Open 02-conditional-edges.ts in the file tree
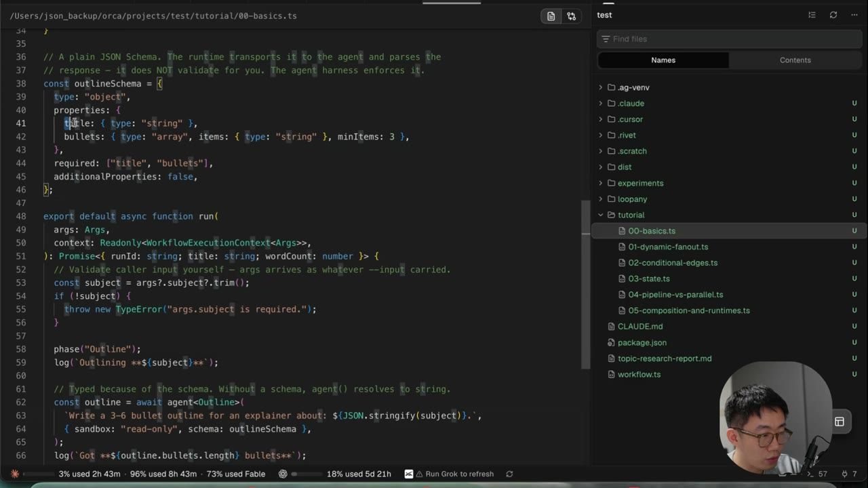The image size is (868, 488). 673,263
